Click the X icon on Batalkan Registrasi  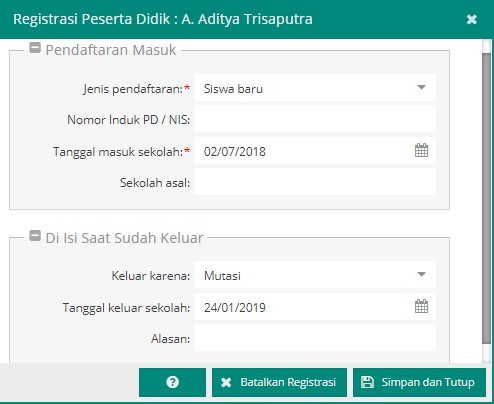pos(226,382)
